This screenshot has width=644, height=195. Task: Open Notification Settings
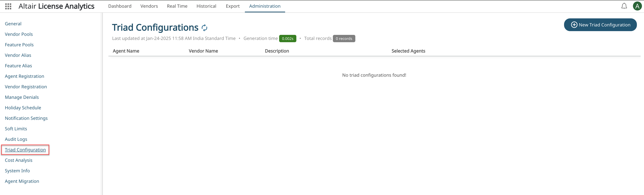click(x=26, y=118)
